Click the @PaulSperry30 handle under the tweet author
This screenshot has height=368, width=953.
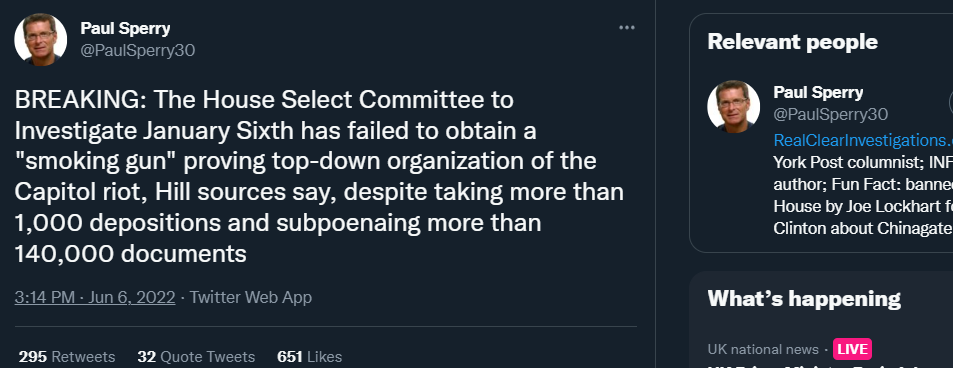click(137, 50)
